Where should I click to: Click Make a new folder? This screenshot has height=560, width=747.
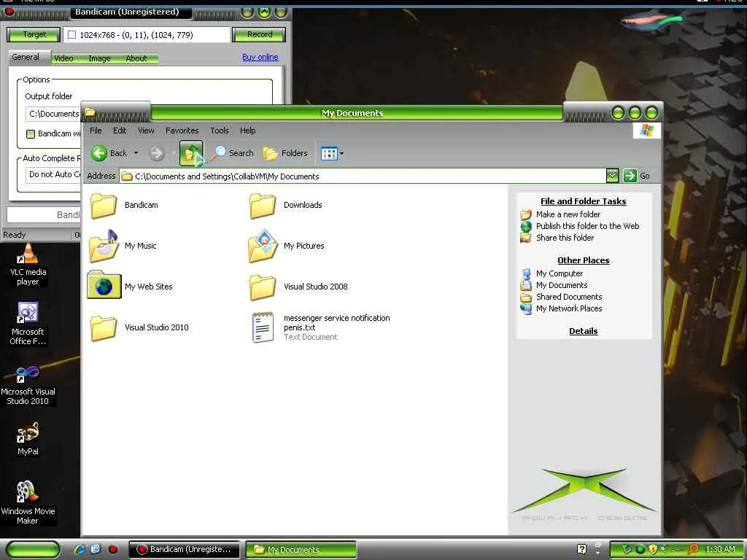coord(568,214)
